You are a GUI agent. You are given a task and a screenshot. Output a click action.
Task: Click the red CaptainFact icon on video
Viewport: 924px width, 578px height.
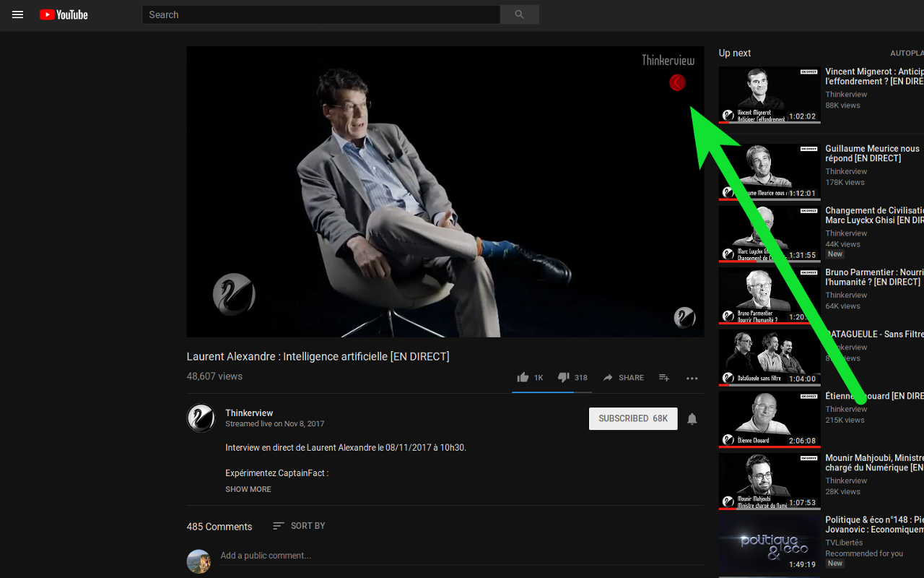coord(677,82)
